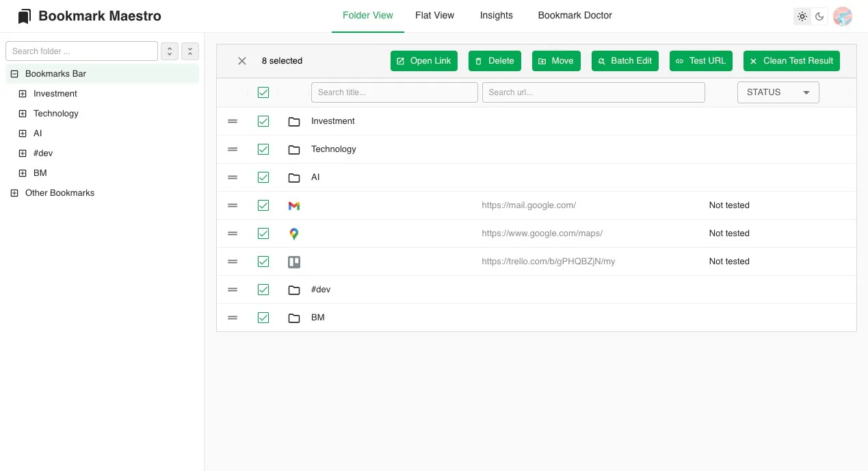
Task: Click the Open Link button
Action: pyautogui.click(x=424, y=61)
